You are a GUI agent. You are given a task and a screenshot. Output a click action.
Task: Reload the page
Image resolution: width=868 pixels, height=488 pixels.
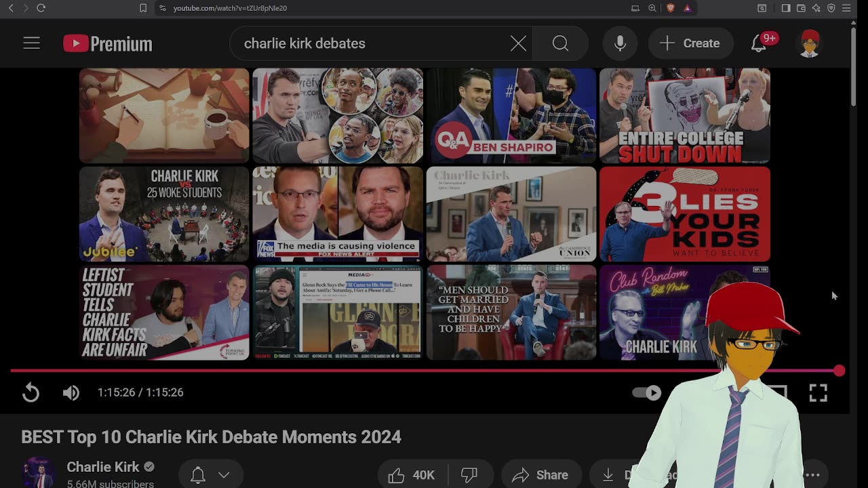(x=41, y=8)
